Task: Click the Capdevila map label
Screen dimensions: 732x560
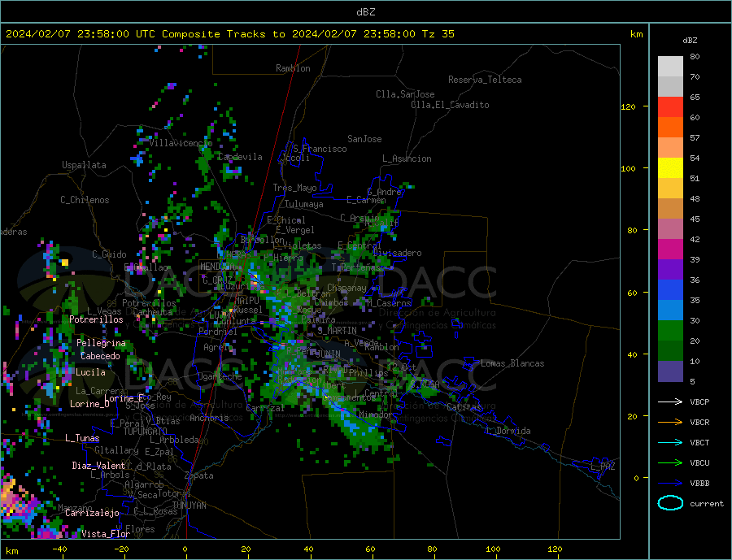Action: click(x=239, y=157)
